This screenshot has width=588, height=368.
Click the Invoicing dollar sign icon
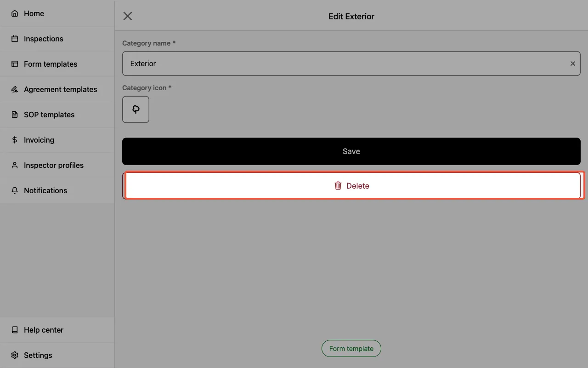(x=14, y=140)
